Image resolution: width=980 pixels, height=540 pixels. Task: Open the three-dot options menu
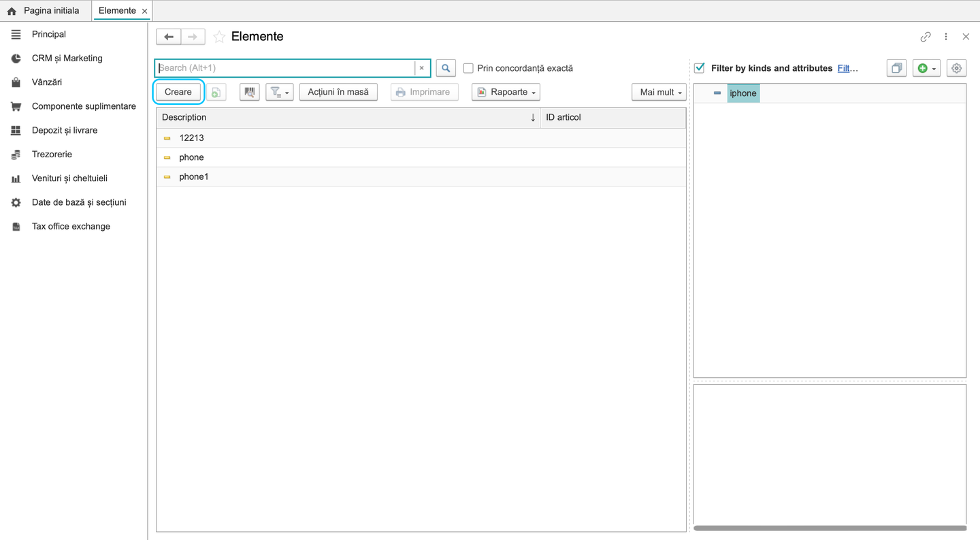pos(946,37)
